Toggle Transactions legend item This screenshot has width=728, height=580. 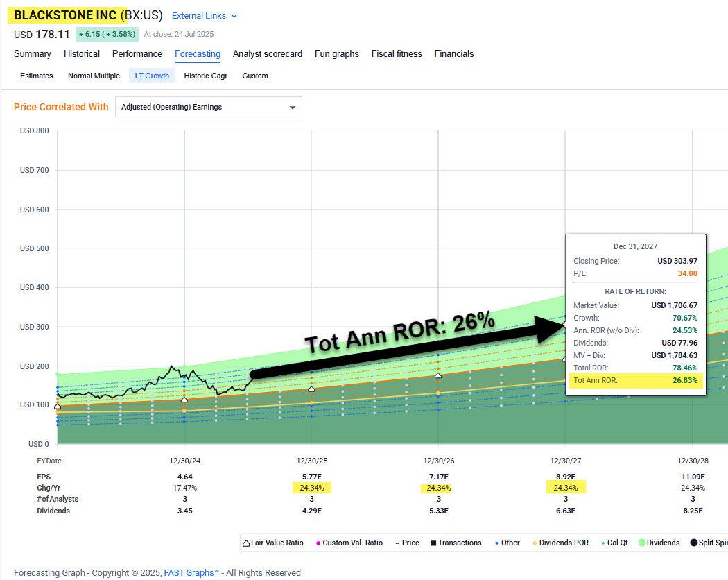456,543
